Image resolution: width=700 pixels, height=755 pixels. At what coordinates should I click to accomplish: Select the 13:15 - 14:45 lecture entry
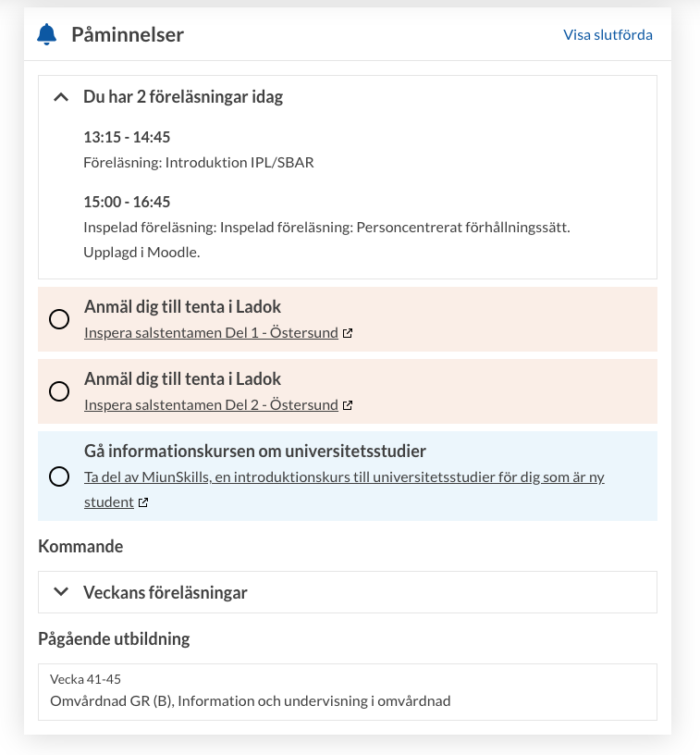198,150
